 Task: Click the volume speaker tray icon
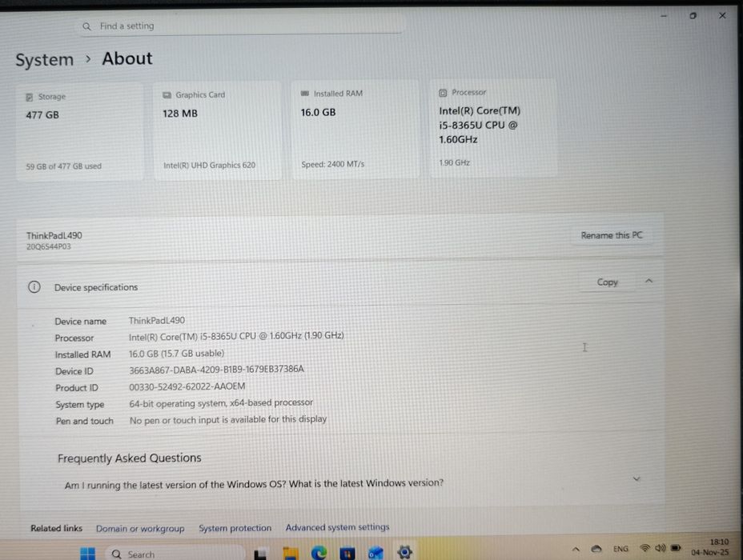(660, 548)
